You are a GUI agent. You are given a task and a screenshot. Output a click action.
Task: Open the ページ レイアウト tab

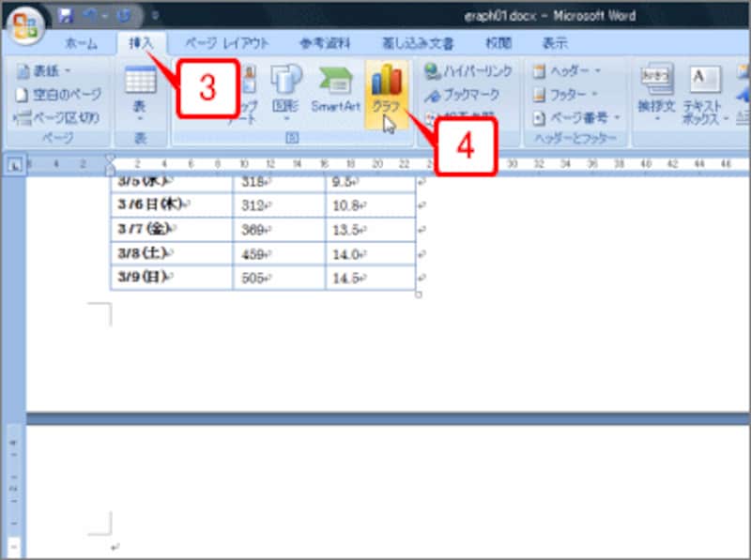pos(225,43)
